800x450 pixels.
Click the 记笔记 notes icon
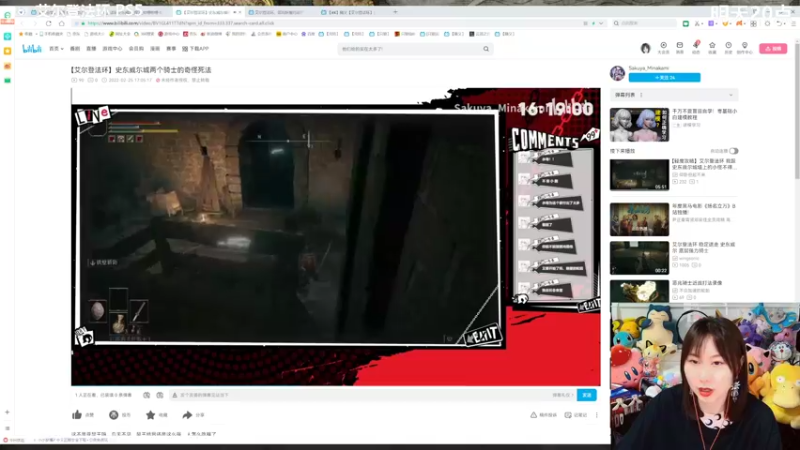pos(568,415)
